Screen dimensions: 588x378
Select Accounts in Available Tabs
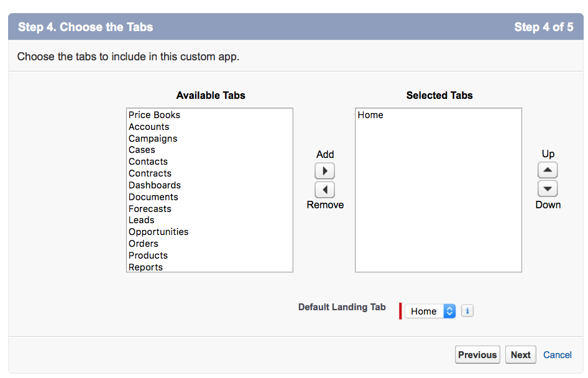pos(209,127)
